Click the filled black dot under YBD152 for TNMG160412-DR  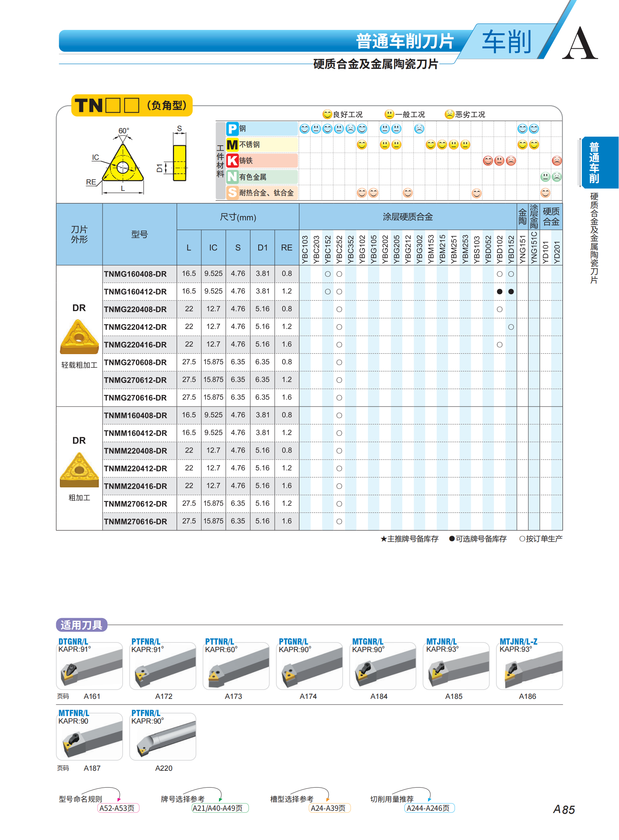[511, 292]
